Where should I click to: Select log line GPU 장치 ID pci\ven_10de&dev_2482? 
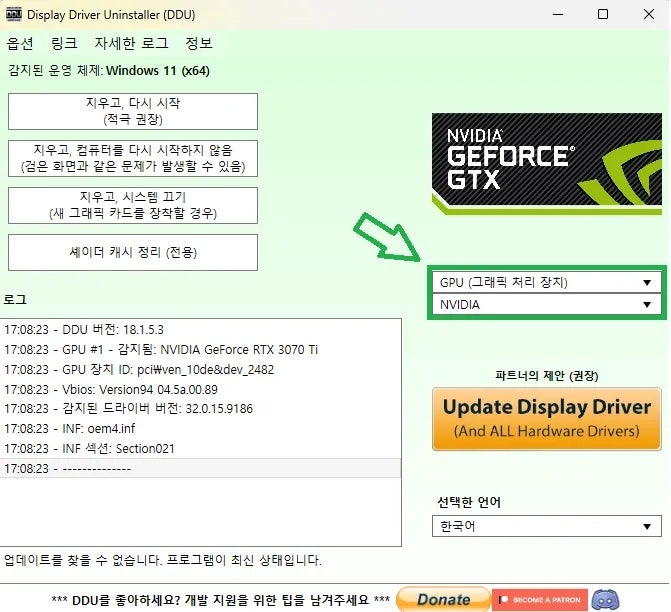(200, 369)
